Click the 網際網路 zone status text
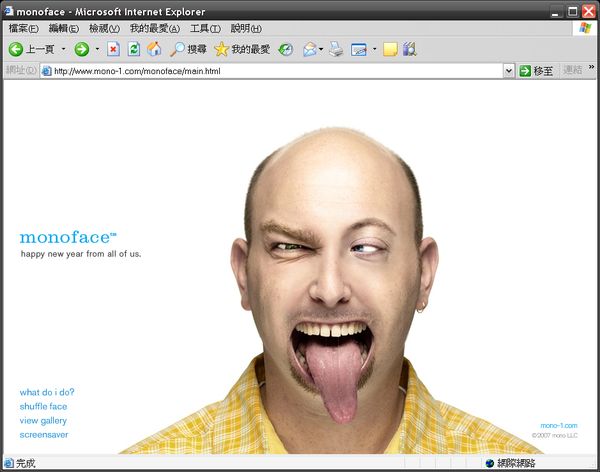Screen dimensions: 600x472 point(516,464)
